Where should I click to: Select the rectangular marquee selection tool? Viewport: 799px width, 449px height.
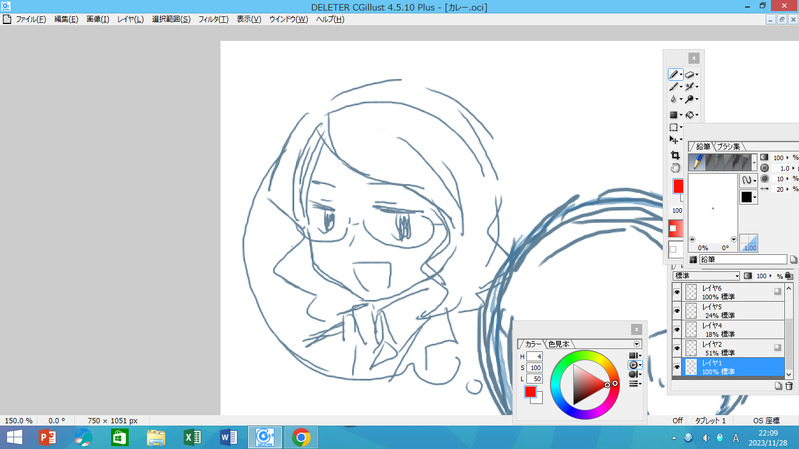click(x=674, y=127)
